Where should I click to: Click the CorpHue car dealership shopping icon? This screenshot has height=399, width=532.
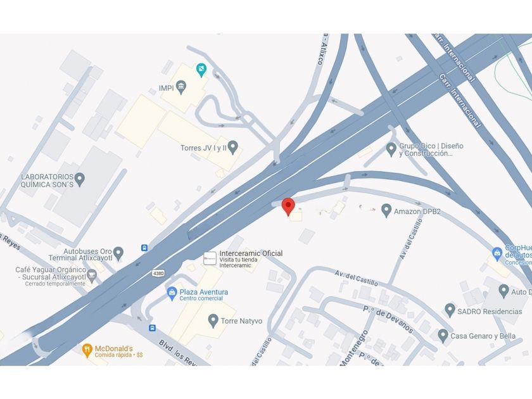click(497, 254)
